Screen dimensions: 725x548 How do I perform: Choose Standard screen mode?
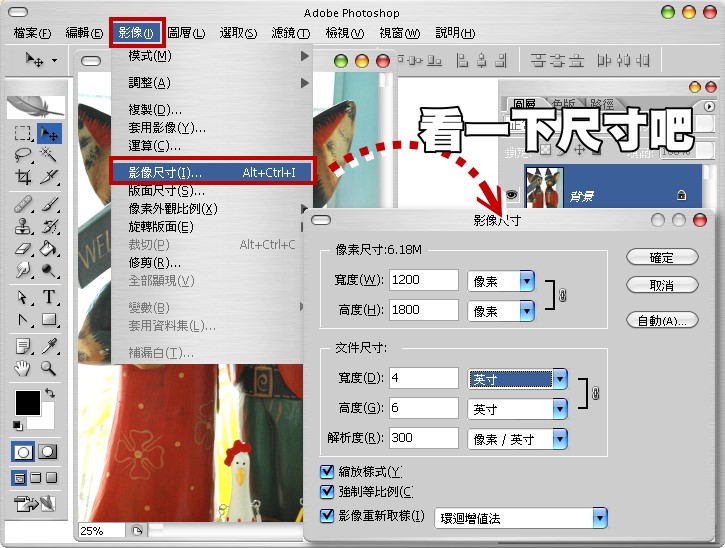pyautogui.click(x=19, y=478)
